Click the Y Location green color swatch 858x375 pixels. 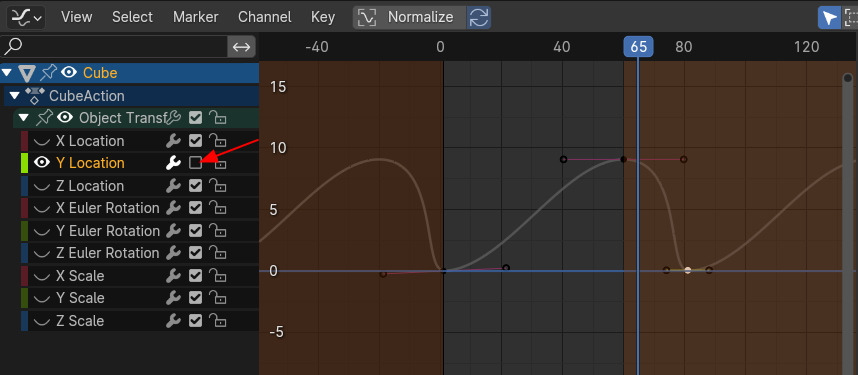24,163
